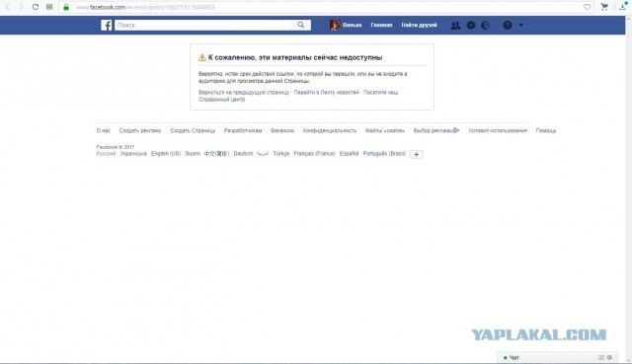Open the Ванька profile link
The image size is (632, 364).
(352, 25)
